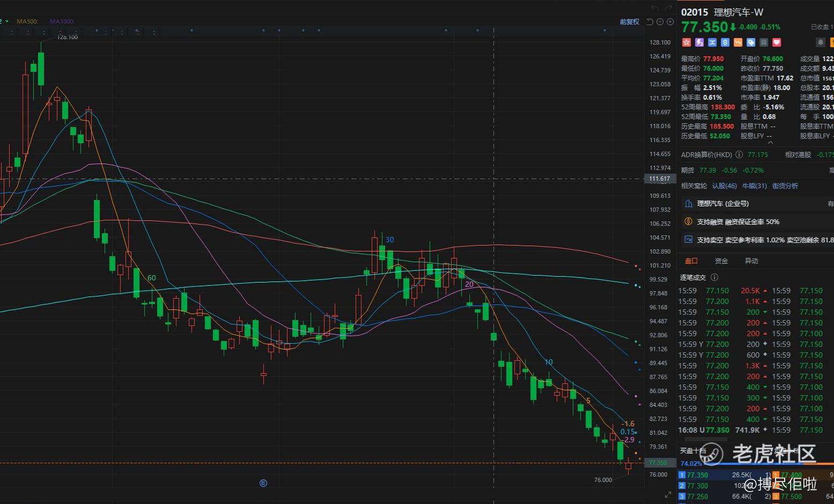Click the blue price tag icon
Viewport: 834px width, 504px height.
[x=751, y=42]
